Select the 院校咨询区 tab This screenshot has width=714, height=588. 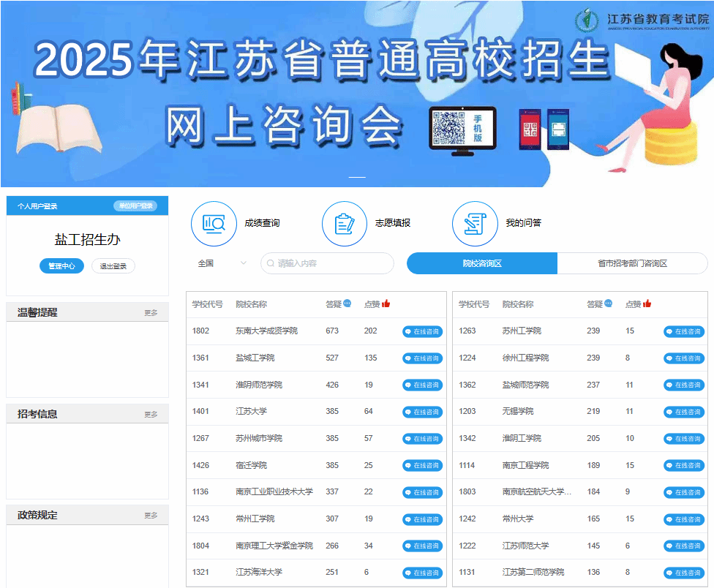click(x=482, y=263)
